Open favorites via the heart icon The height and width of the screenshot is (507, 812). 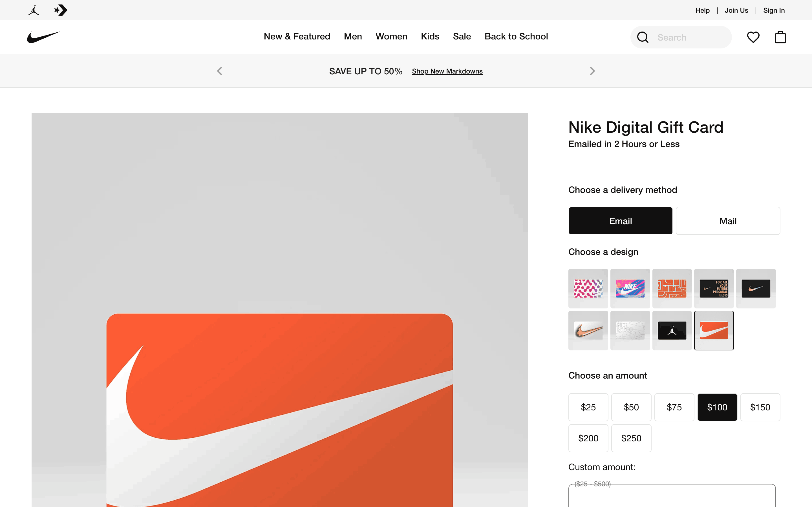tap(753, 37)
